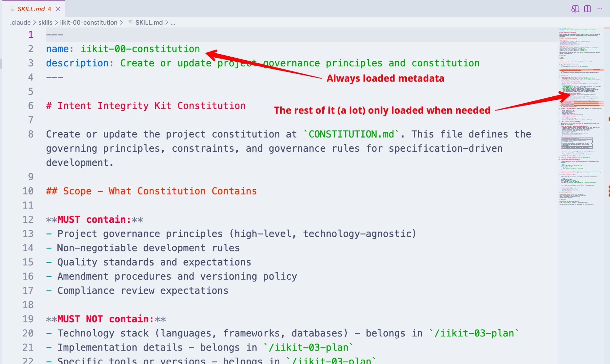The image size is (610, 364).
Task: Close the SKILL.md tab
Action: 58,9
